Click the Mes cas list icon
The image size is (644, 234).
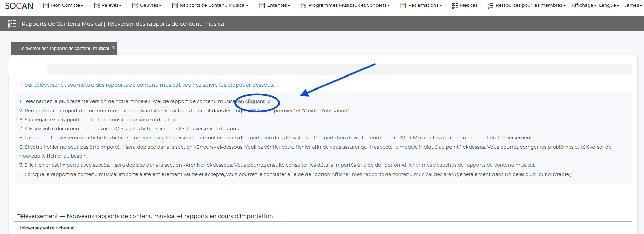pyautogui.click(x=455, y=5)
